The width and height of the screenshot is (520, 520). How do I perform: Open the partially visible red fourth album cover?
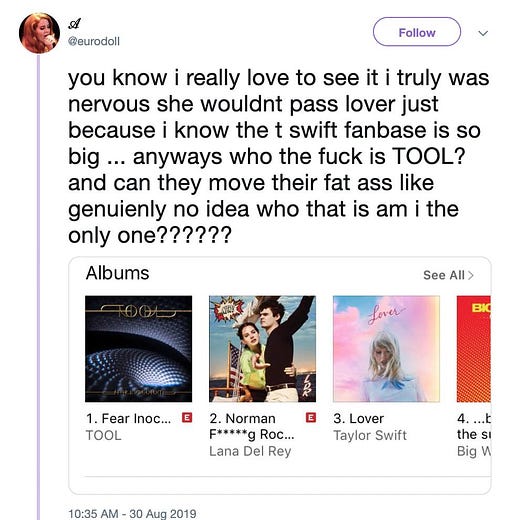coord(474,349)
